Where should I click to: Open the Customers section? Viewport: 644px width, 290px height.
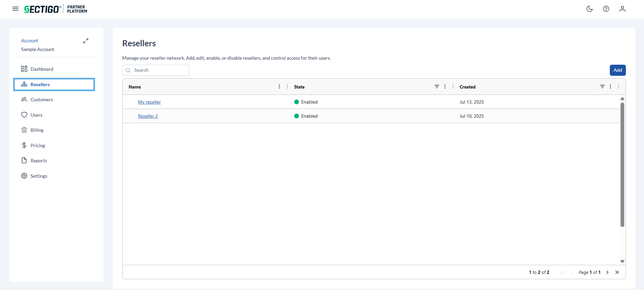point(42,100)
